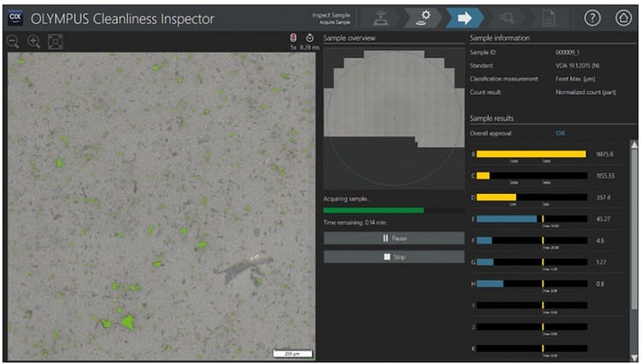
Task: Click the class E blue result bar
Action: point(507,219)
